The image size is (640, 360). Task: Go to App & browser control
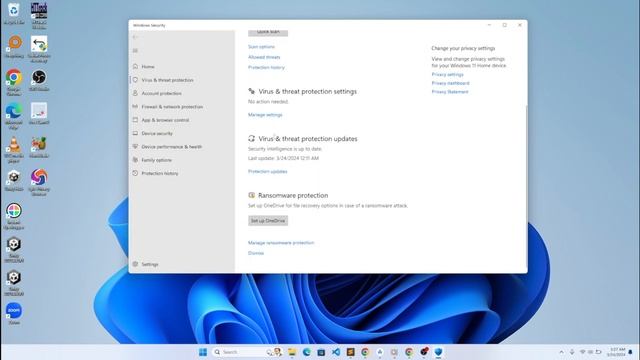165,120
